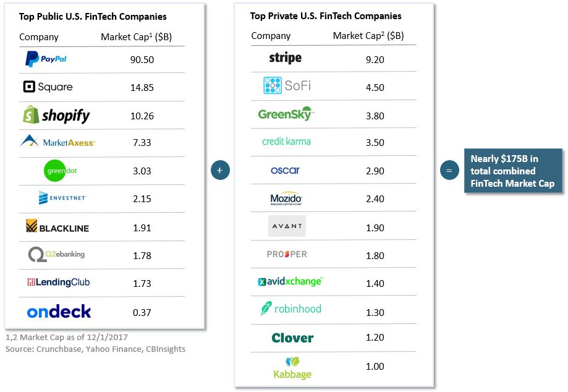Click the SoFi grid logo
568x392 pixels.
[x=273, y=86]
